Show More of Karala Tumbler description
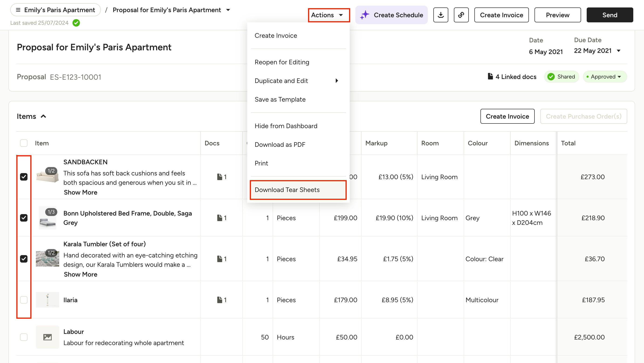644x363 pixels. 81,274
